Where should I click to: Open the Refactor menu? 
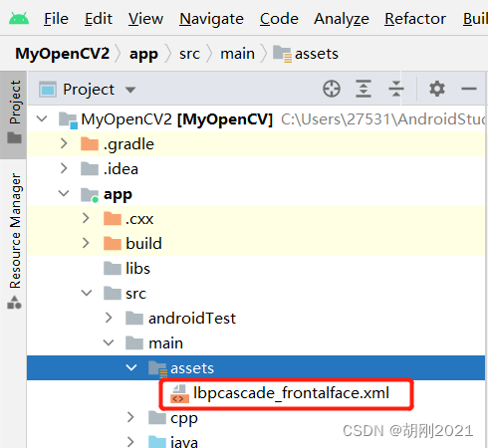[415, 19]
